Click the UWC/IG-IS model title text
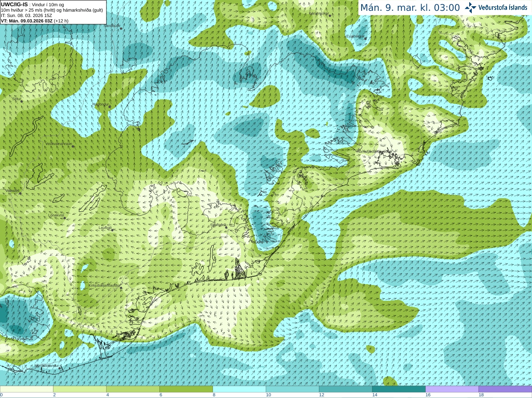532x398 pixels. point(14,5)
